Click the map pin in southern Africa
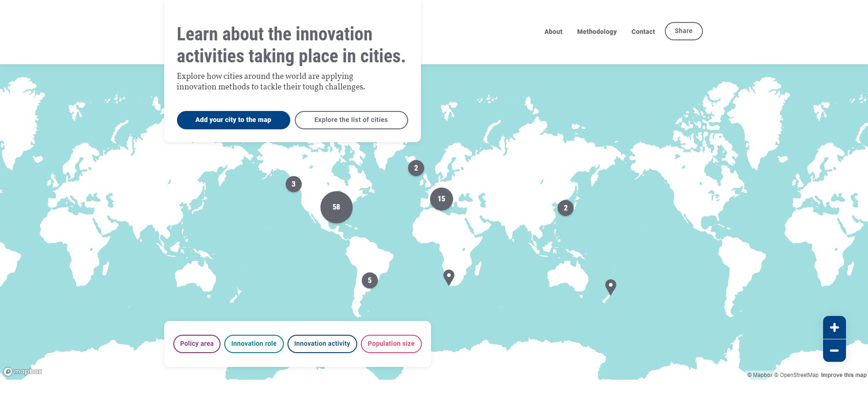 (x=449, y=277)
